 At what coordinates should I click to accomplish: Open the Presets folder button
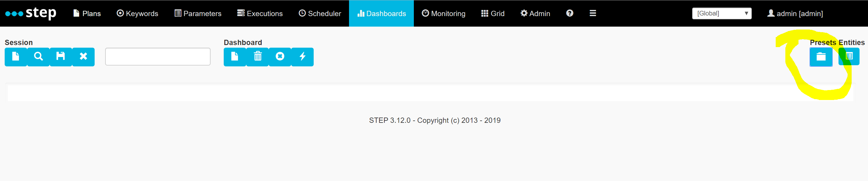click(821, 57)
